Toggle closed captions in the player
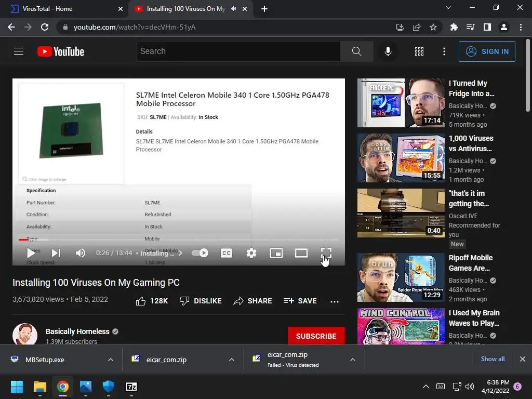The height and width of the screenshot is (399, 532). point(227,253)
